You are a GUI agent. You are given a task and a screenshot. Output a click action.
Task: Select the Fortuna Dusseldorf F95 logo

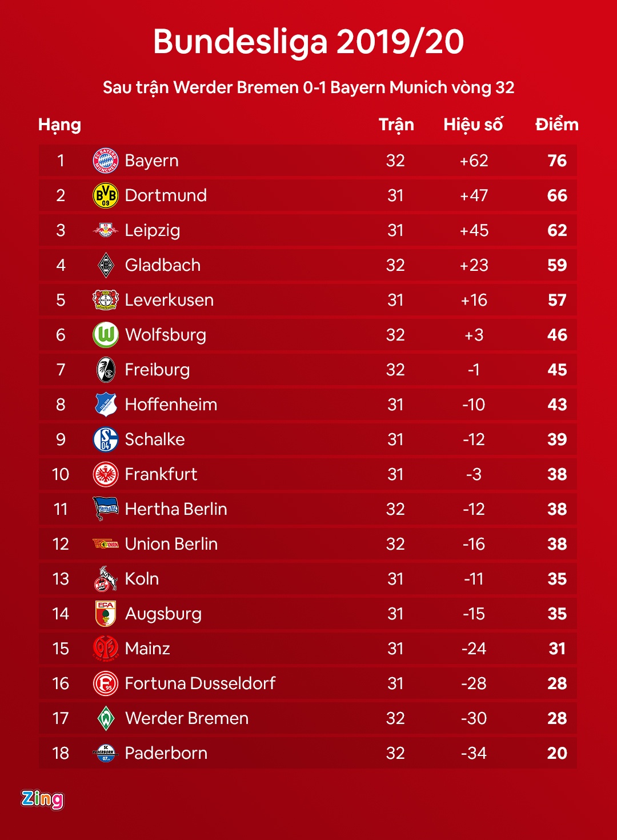pos(106,683)
